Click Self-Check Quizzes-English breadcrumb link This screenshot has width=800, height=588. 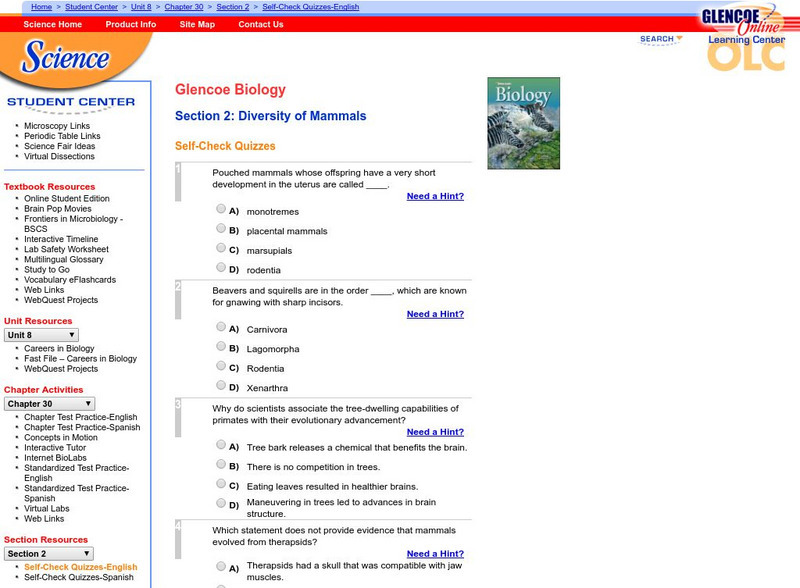311,7
